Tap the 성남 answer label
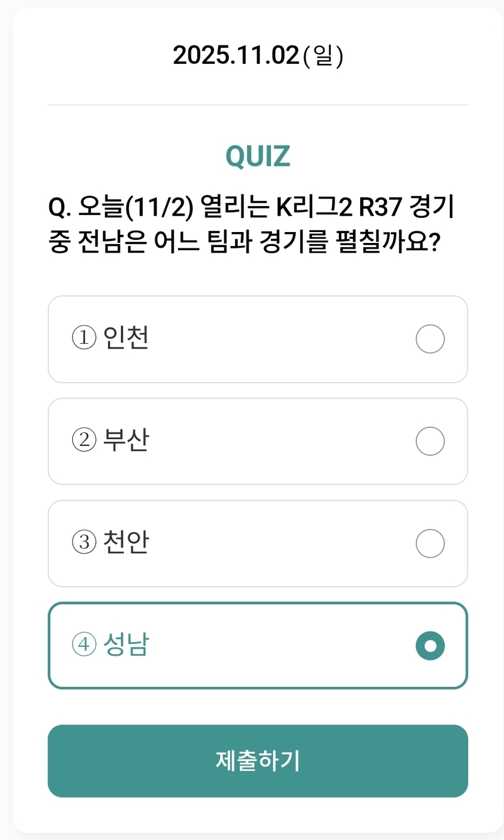Image resolution: width=504 pixels, height=840 pixels. tap(126, 644)
